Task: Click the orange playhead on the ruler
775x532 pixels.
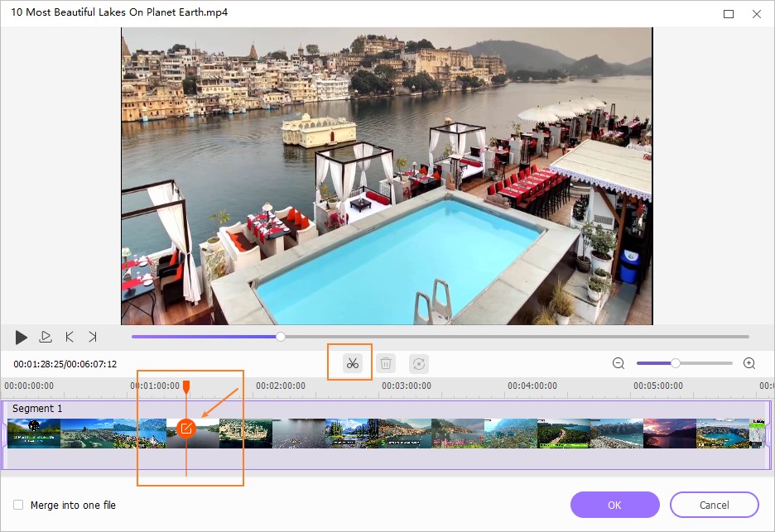Action: pos(186,386)
